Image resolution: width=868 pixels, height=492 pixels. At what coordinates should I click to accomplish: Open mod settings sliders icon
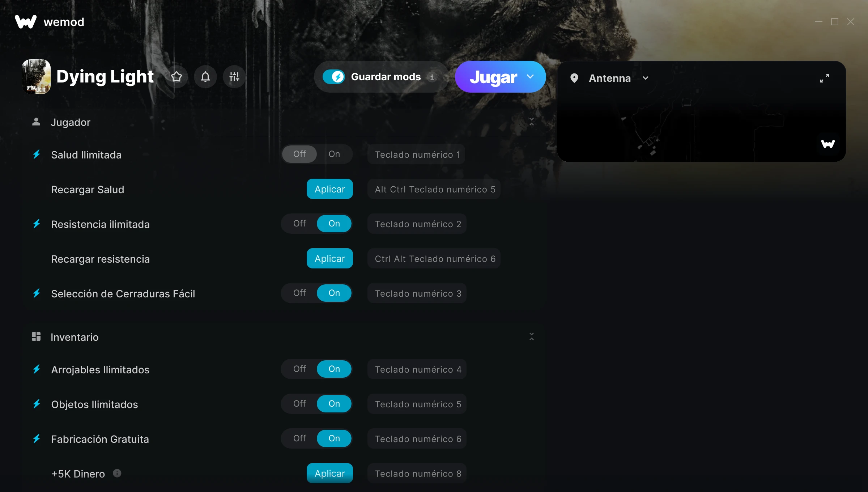click(x=234, y=77)
